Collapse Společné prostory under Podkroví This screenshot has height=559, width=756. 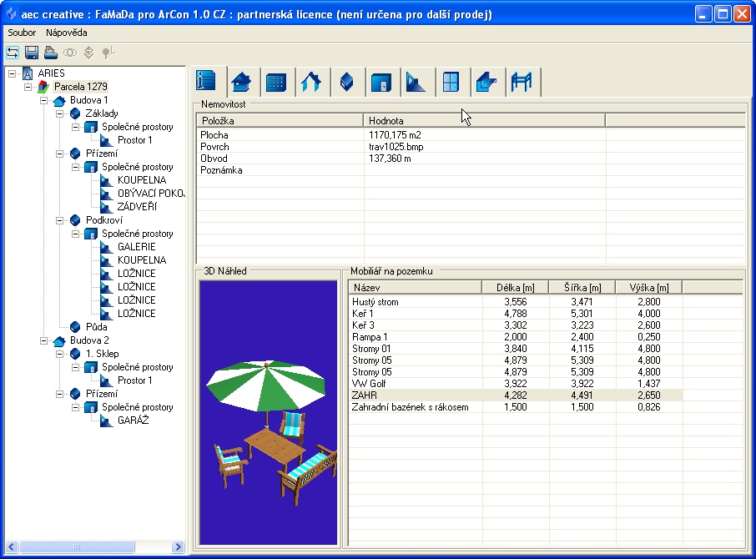[76, 234]
